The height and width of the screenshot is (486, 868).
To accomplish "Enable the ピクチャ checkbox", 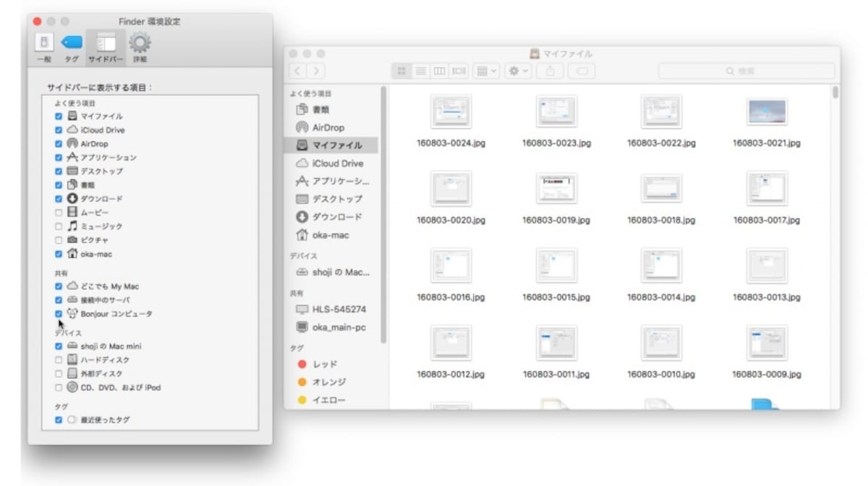I will (59, 240).
